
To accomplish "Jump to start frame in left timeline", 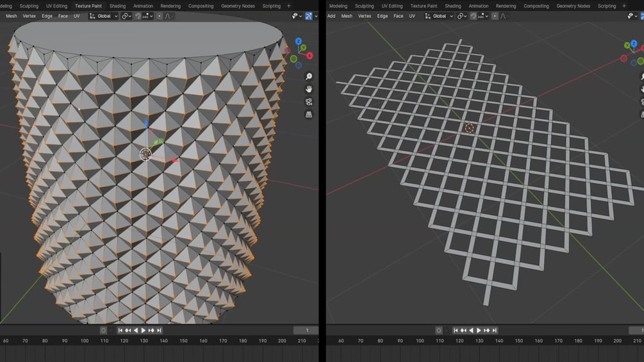I will pyautogui.click(x=120, y=331).
